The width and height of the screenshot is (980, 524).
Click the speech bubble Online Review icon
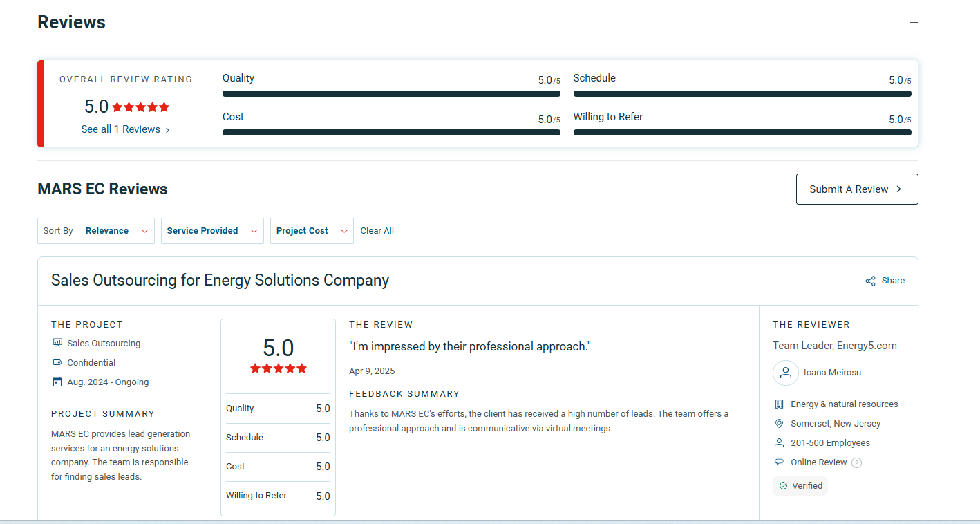point(779,462)
